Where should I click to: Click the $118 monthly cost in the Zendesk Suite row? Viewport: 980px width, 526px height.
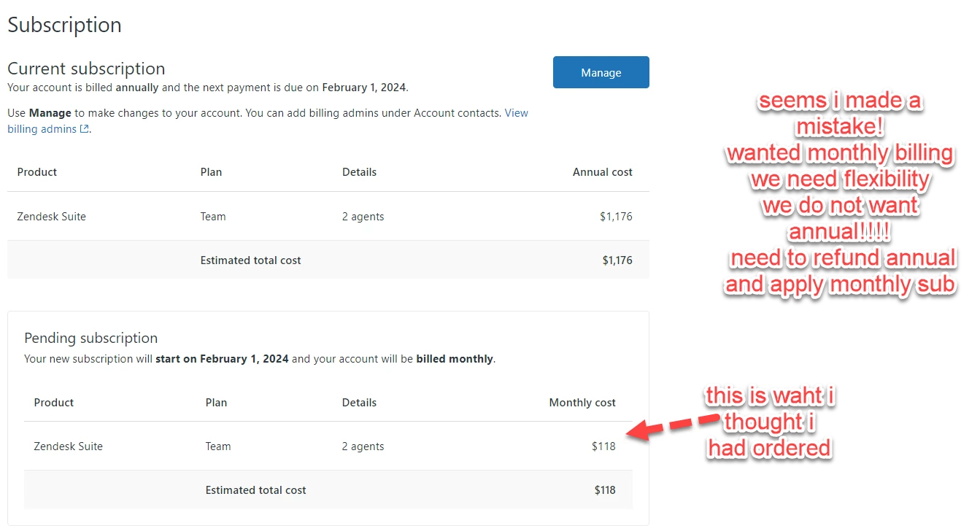click(603, 446)
